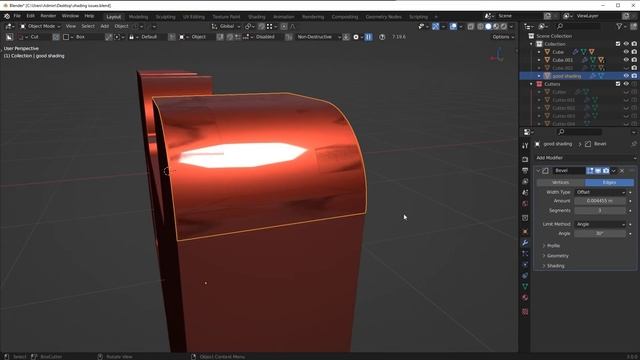640x360 pixels.
Task: Switch to the Geometry Nodes workspace tab
Action: point(383,17)
